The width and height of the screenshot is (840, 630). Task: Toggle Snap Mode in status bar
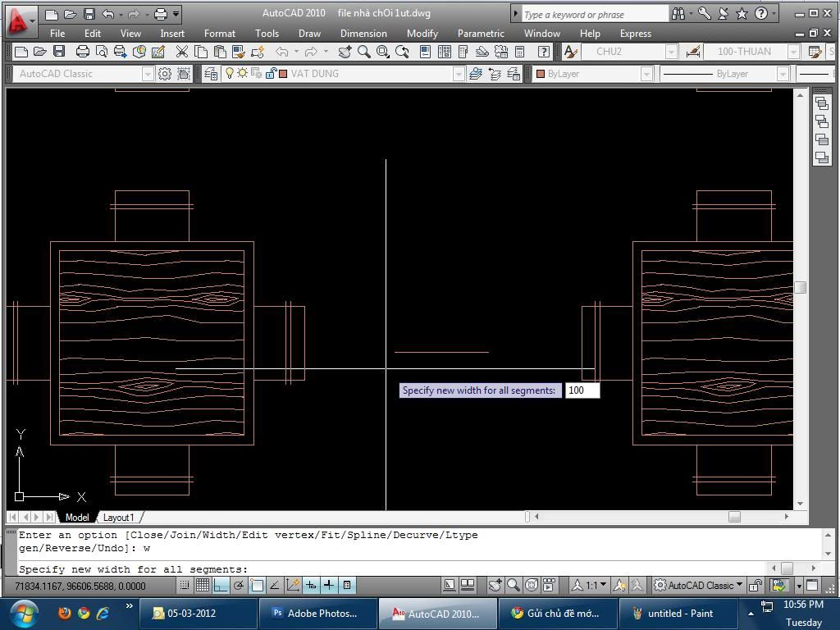(185, 586)
